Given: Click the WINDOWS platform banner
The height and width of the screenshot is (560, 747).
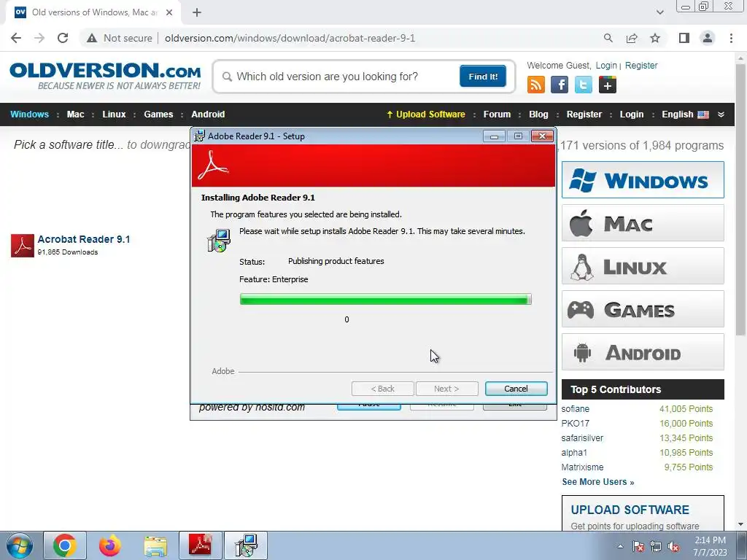Looking at the screenshot, I should pos(643,180).
